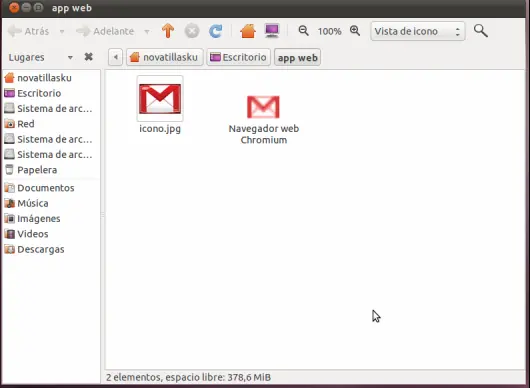This screenshot has width=530, height=388.
Task: Open Papelera trash in sidebar
Action: pyautogui.click(x=51, y=170)
